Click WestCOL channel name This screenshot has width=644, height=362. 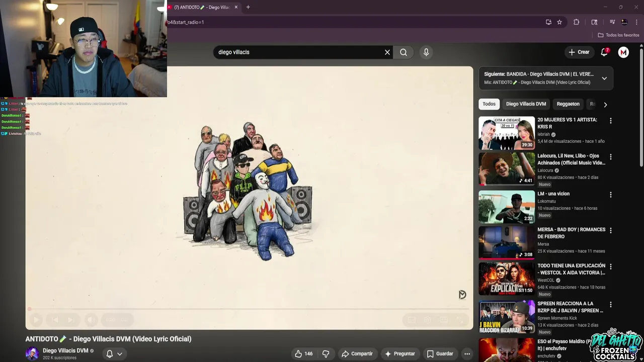coord(546,281)
